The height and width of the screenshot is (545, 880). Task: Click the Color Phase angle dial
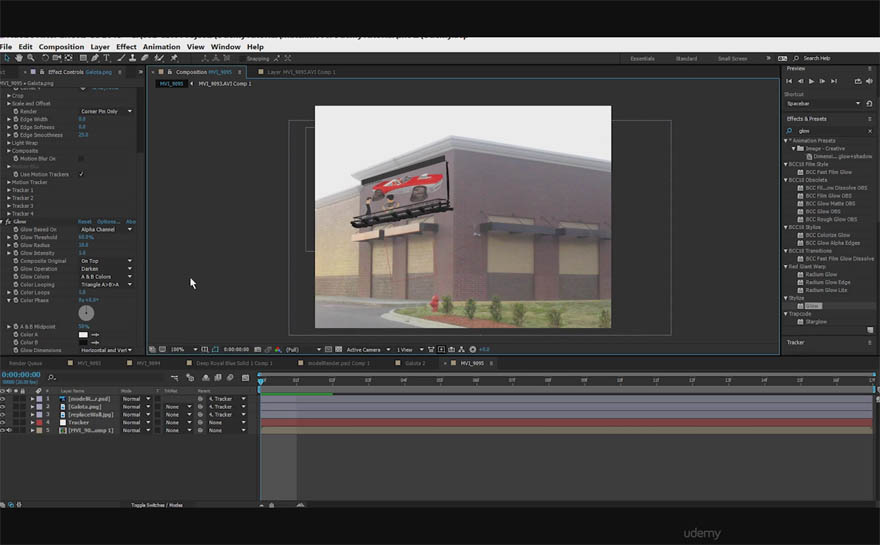coord(86,313)
